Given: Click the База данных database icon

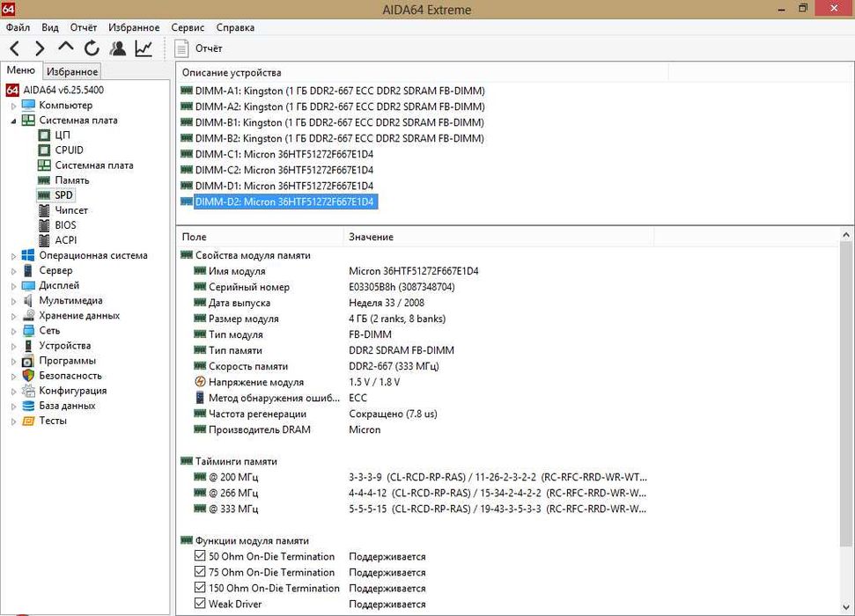Looking at the screenshot, I should click(28, 406).
